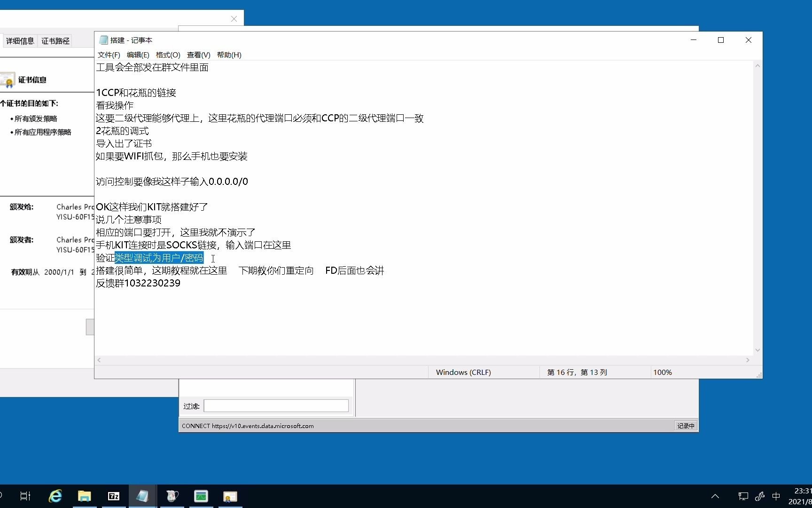812x508 pixels.
Task: Click the 颁发给 label in certificate window
Action: [x=22, y=207]
